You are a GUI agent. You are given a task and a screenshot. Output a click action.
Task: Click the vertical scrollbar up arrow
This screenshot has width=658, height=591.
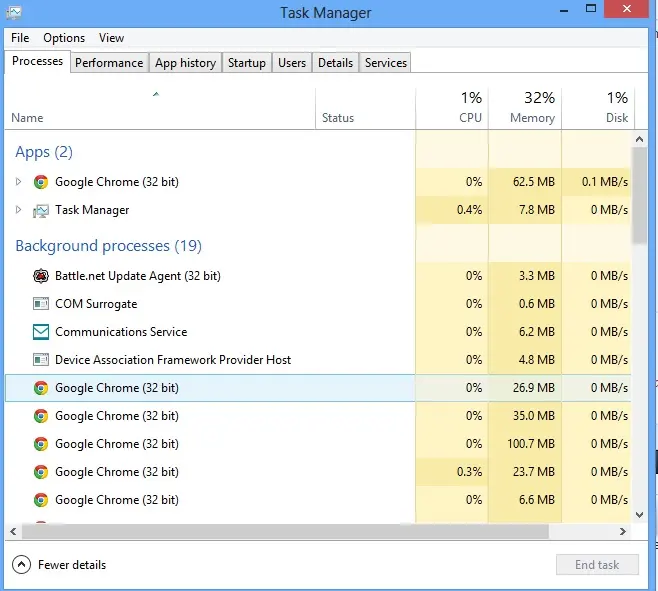[640, 139]
